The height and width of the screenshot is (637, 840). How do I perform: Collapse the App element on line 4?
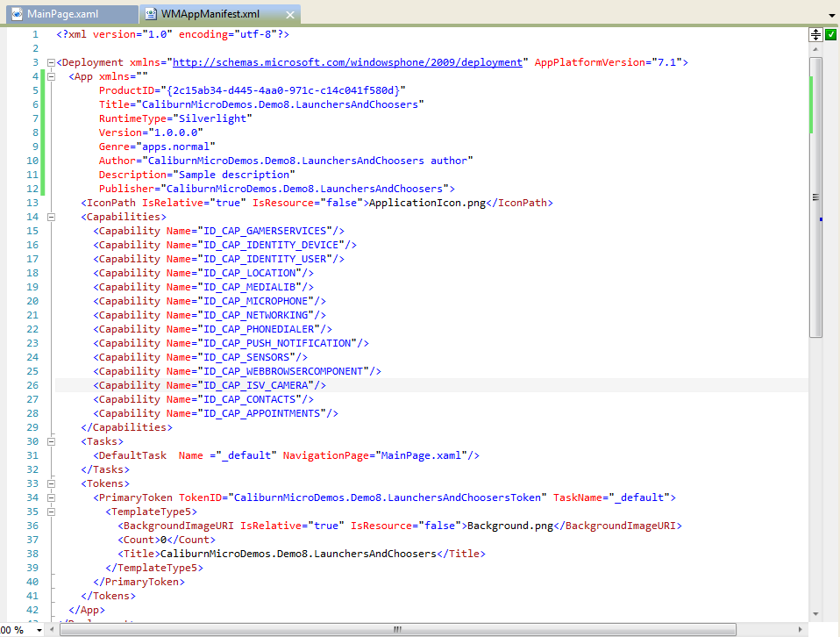(x=51, y=76)
